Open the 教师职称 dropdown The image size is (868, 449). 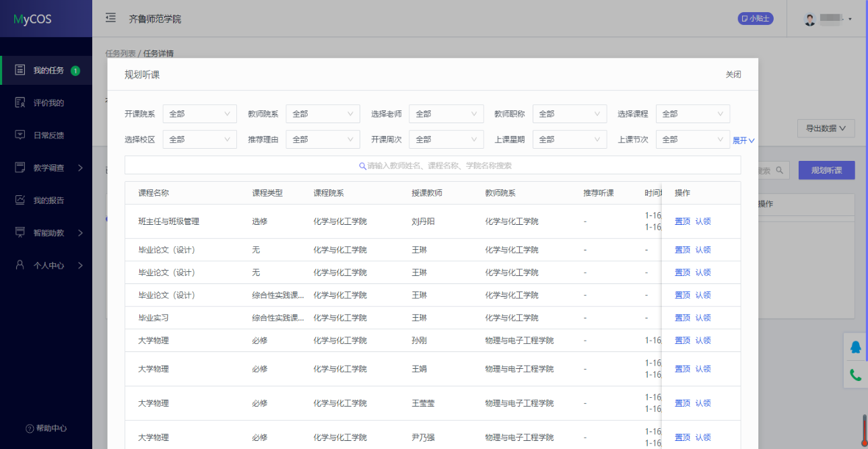[569, 114]
